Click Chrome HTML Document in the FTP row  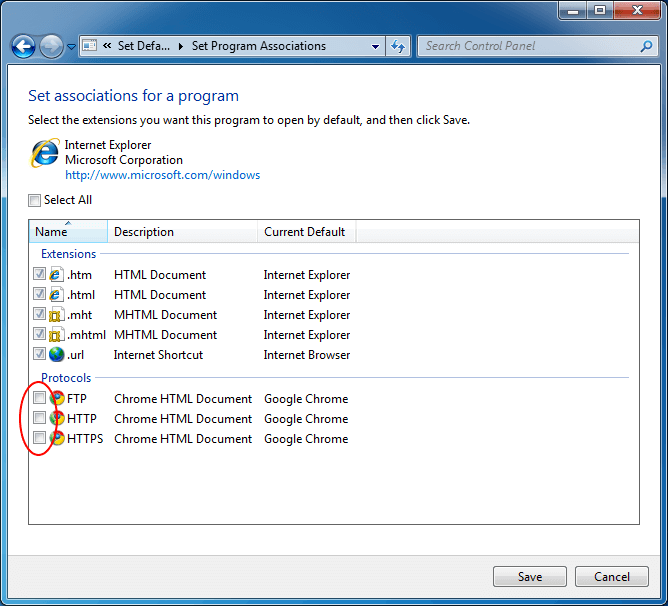point(183,399)
